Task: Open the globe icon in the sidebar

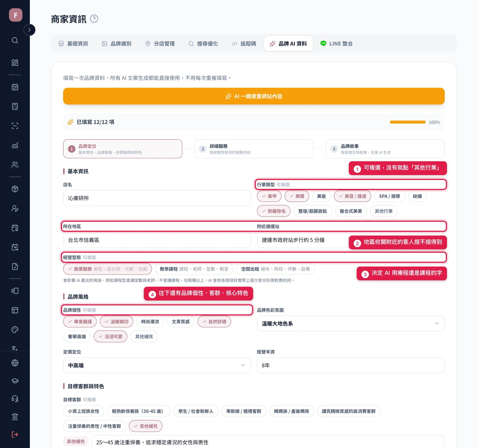Action: pyautogui.click(x=15, y=363)
